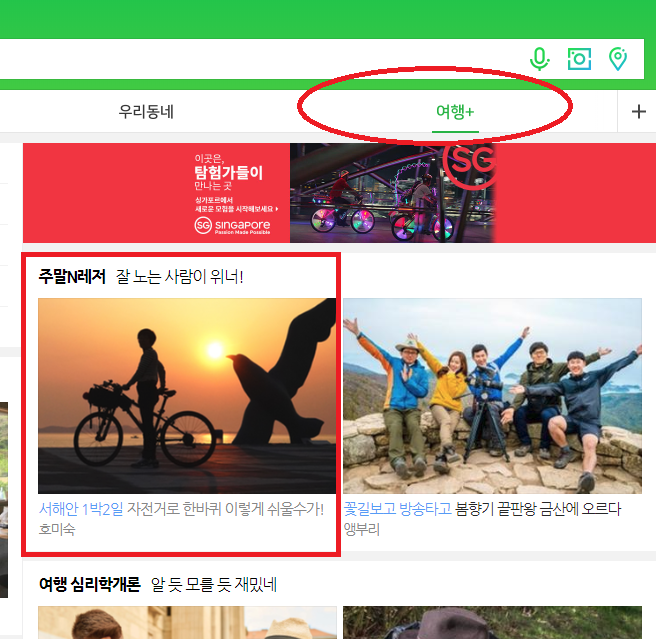Image resolution: width=656 pixels, height=639 pixels.
Task: Open the hikers group photo thumbnail
Action: tap(492, 396)
